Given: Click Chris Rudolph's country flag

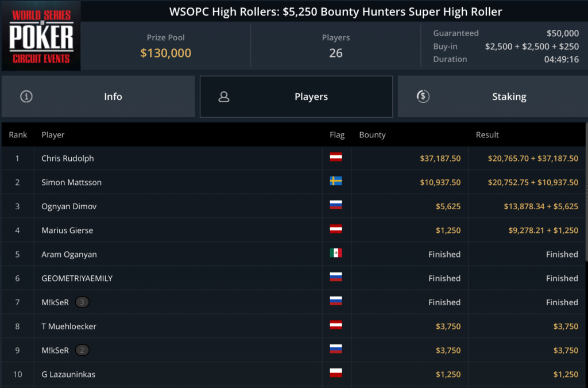Looking at the screenshot, I should [336, 157].
